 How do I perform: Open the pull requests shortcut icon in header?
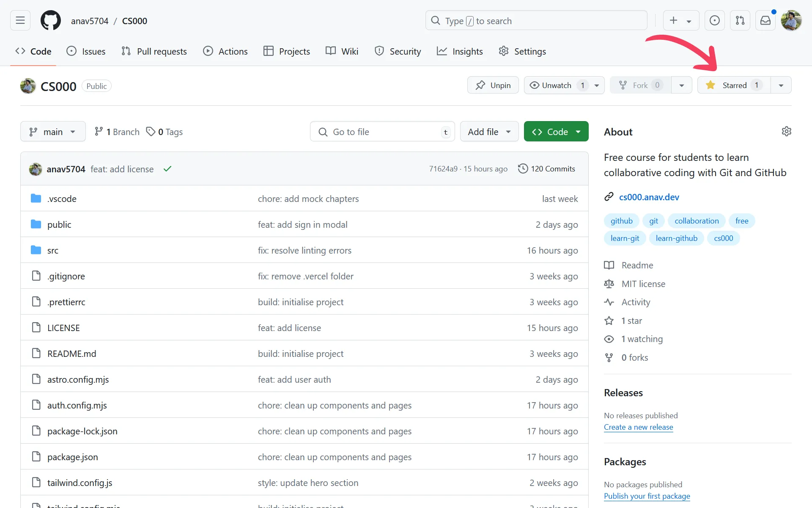pos(740,20)
